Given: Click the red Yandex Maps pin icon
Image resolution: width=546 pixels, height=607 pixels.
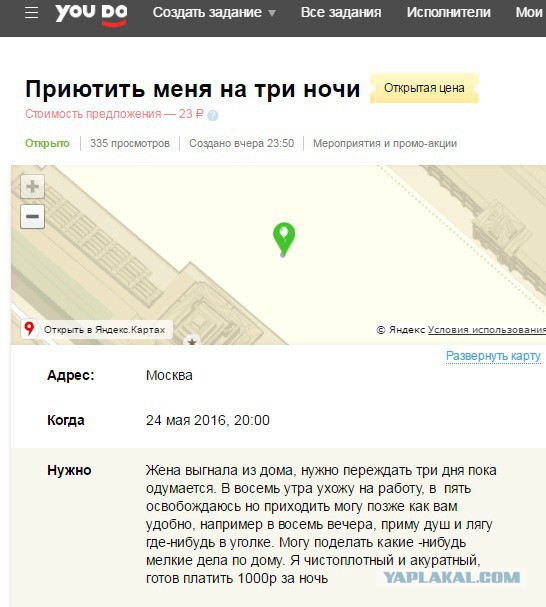Looking at the screenshot, I should (29, 329).
